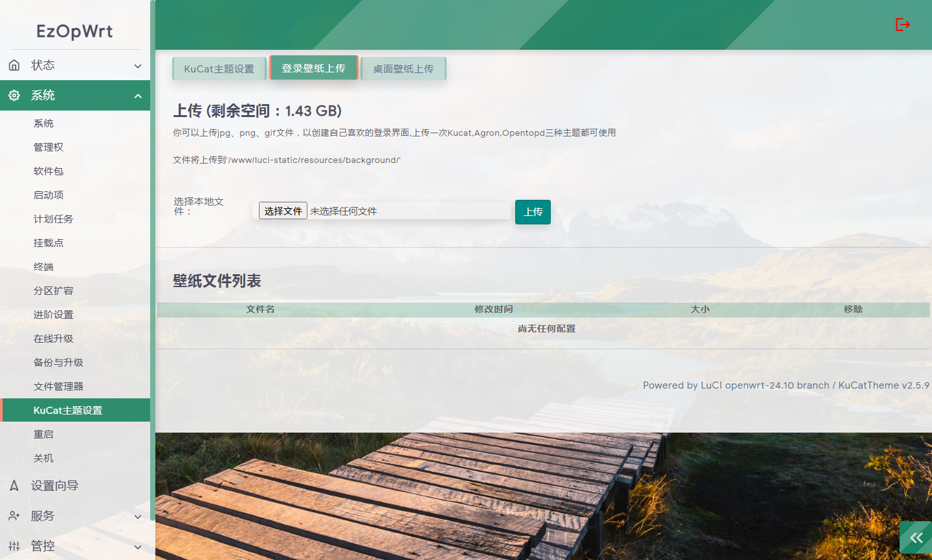
Task: Expand the 服务 menu chevron
Action: tap(137, 517)
